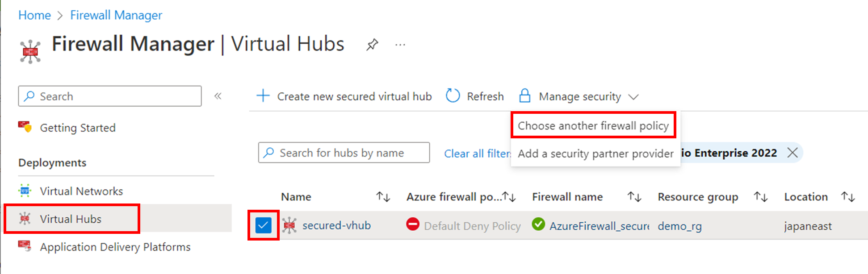This screenshot has width=868, height=274.
Task: Click the Refresh circular arrow icon
Action: pyautogui.click(x=453, y=96)
